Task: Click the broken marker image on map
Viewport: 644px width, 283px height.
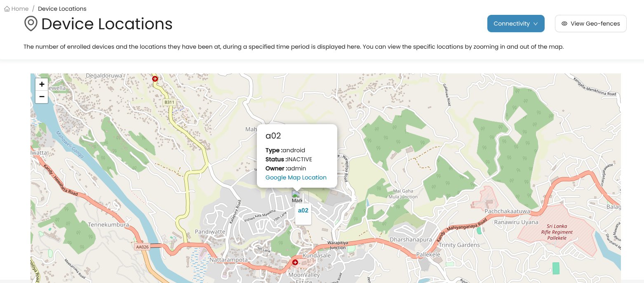Action: (297, 197)
